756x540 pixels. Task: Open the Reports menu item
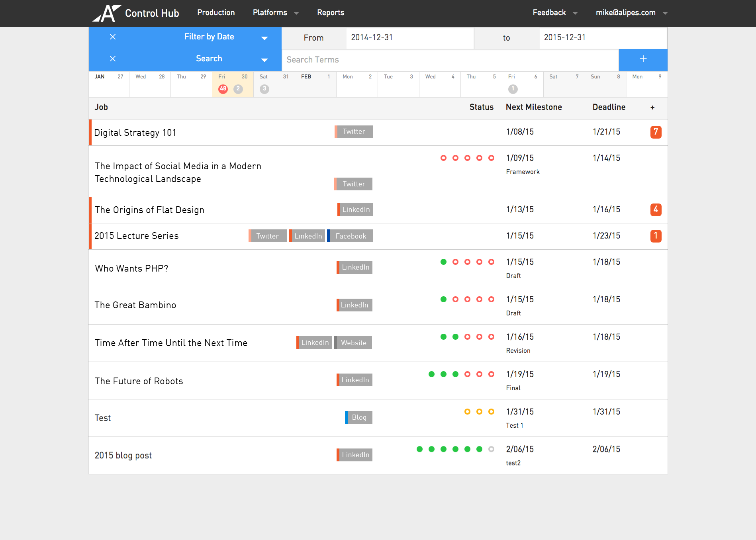click(331, 13)
